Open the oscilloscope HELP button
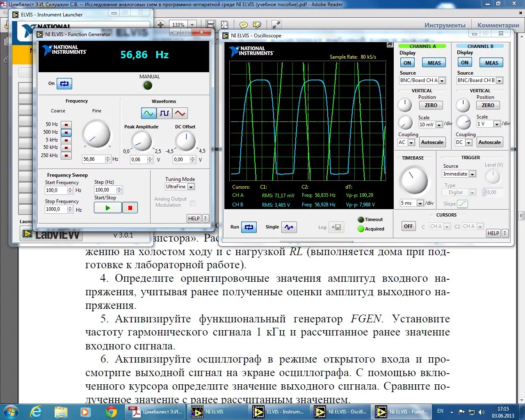Viewport: 525px width, 420px height. 493,233
